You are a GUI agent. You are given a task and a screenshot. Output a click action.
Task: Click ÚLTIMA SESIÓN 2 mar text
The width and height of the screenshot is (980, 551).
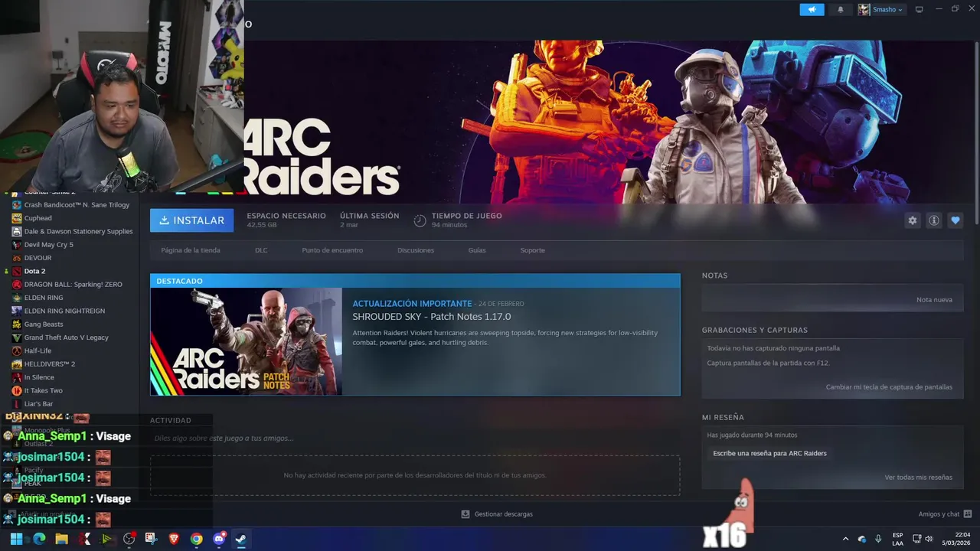(x=370, y=220)
